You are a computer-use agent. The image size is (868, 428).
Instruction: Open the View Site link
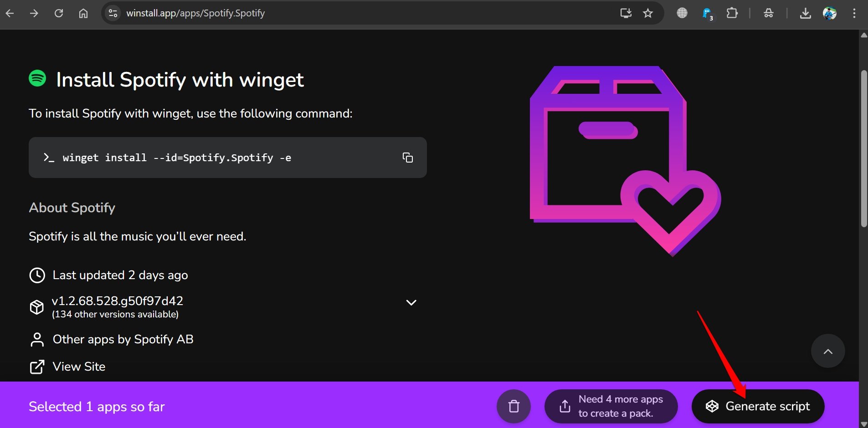coord(79,367)
